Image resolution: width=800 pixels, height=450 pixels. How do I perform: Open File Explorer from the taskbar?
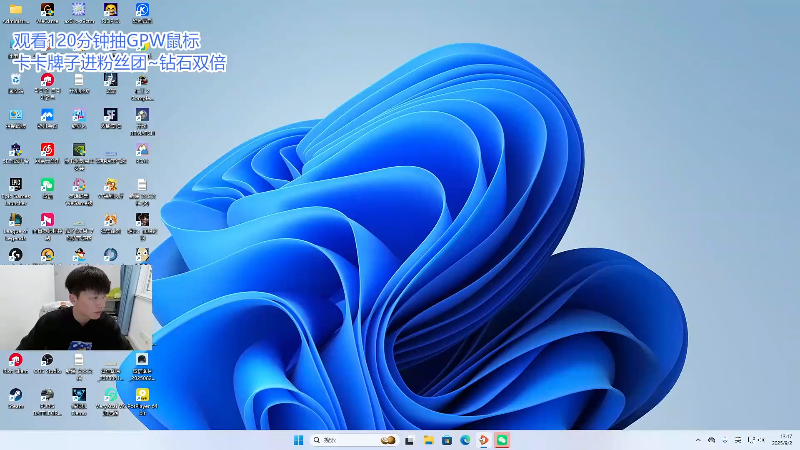[428, 440]
